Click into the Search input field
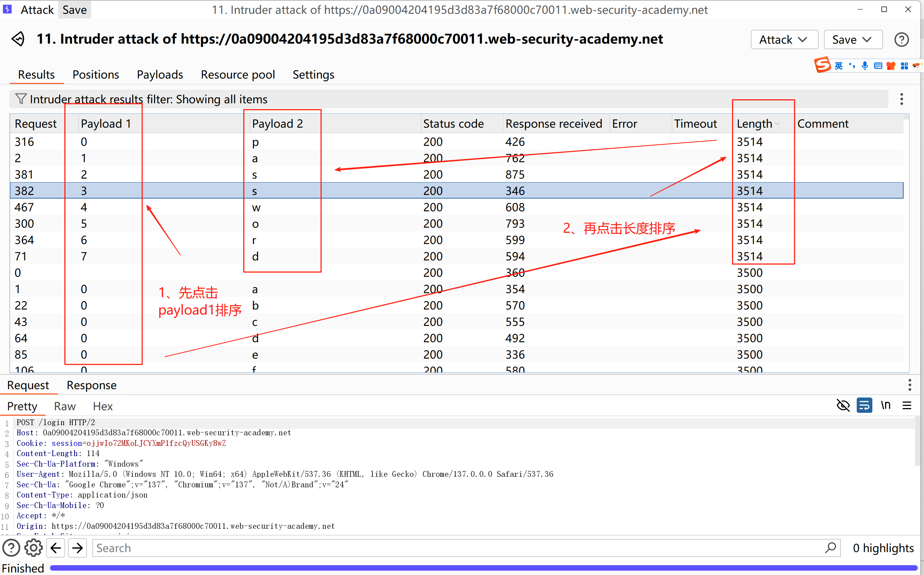 pyautogui.click(x=456, y=548)
